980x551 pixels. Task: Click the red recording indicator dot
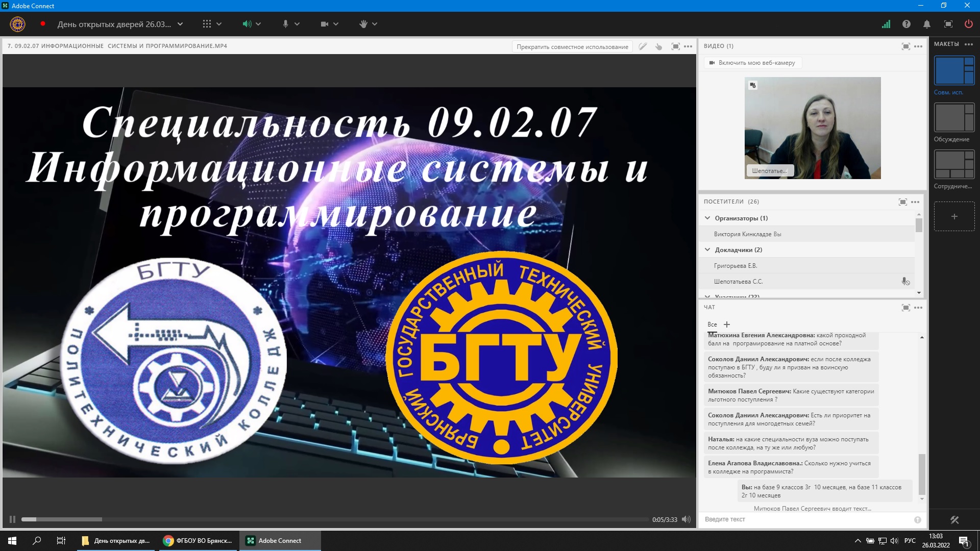click(x=43, y=23)
